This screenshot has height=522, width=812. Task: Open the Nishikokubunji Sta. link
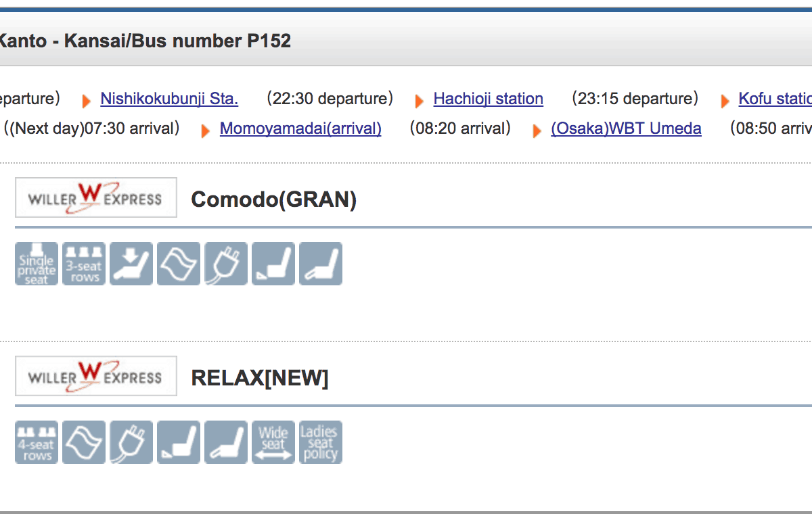click(169, 99)
